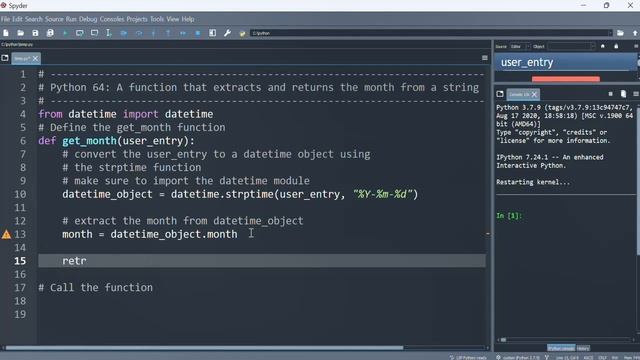640x360 pixels.
Task: Go to parent directory arrow
Action: [635, 33]
